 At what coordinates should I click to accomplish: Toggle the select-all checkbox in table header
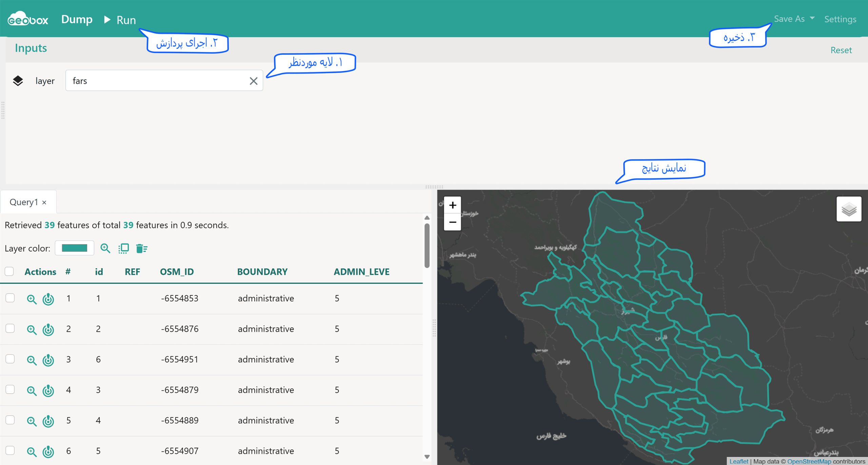(9, 271)
